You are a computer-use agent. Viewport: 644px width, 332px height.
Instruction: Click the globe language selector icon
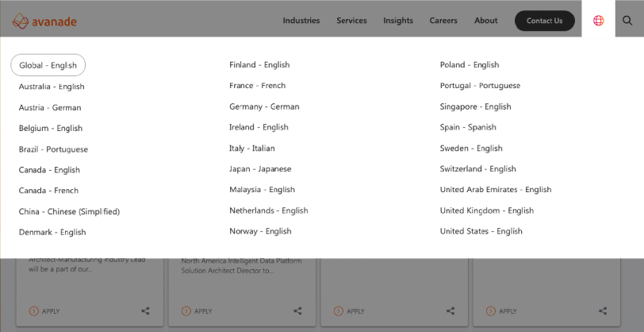click(x=598, y=21)
